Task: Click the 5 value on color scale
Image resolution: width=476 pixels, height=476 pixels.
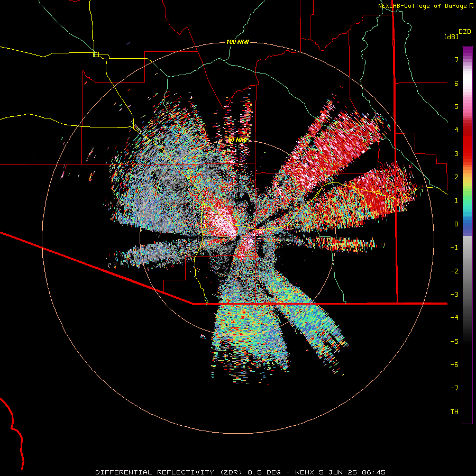Action: (x=456, y=106)
